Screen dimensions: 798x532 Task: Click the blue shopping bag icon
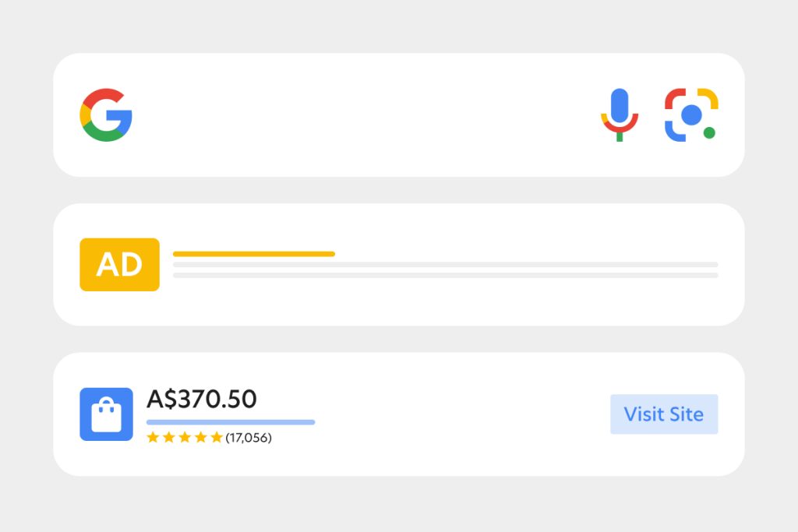(106, 414)
